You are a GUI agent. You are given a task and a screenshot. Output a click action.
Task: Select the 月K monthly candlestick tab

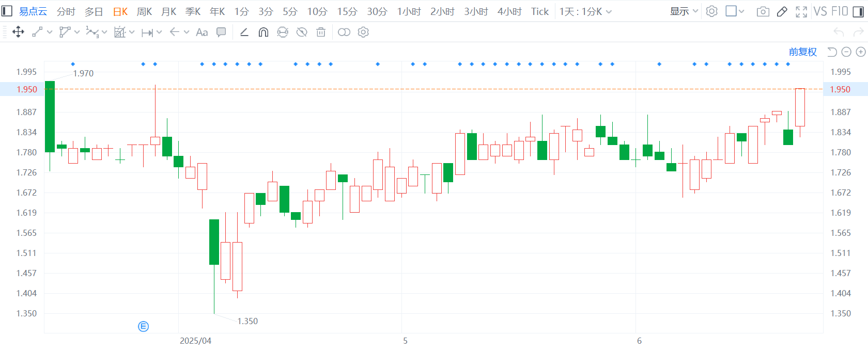(x=169, y=11)
